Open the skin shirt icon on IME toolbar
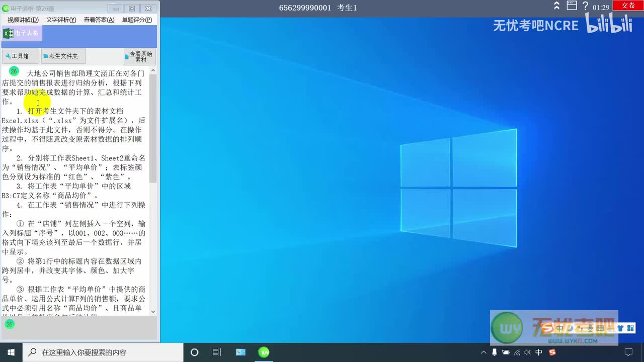 click(620, 328)
